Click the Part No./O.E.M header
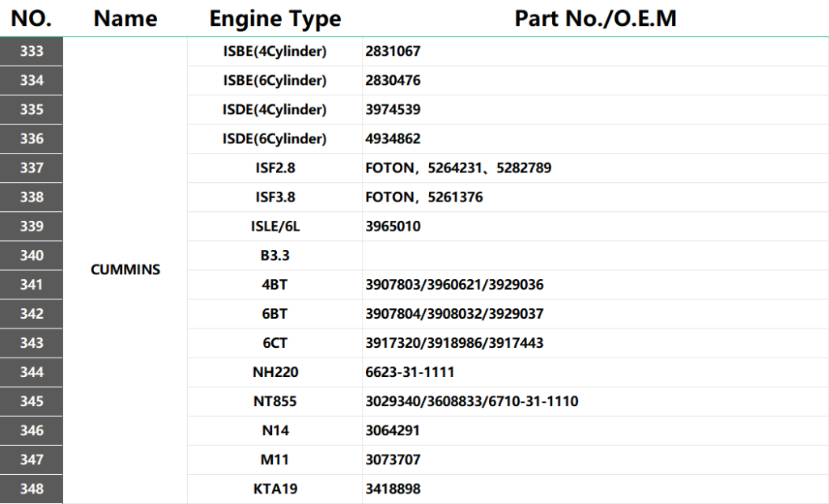Image resolution: width=829 pixels, height=504 pixels. (x=595, y=19)
